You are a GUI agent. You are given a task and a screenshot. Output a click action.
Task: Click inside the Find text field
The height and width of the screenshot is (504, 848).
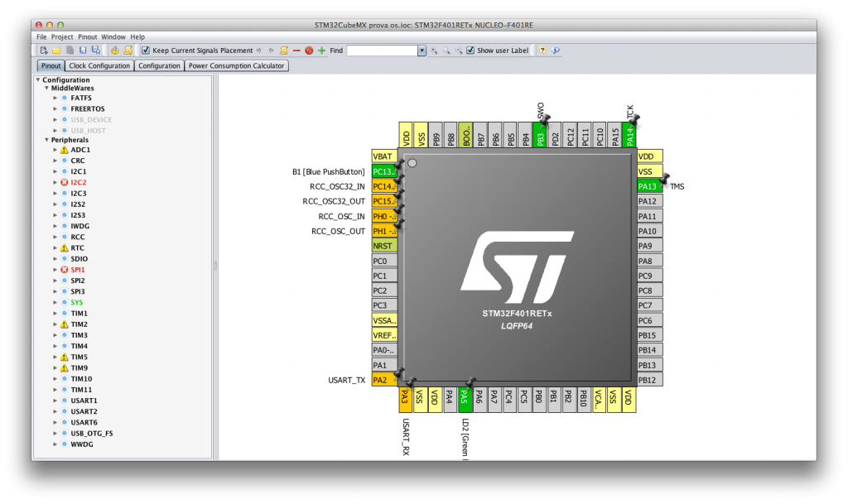tap(383, 50)
